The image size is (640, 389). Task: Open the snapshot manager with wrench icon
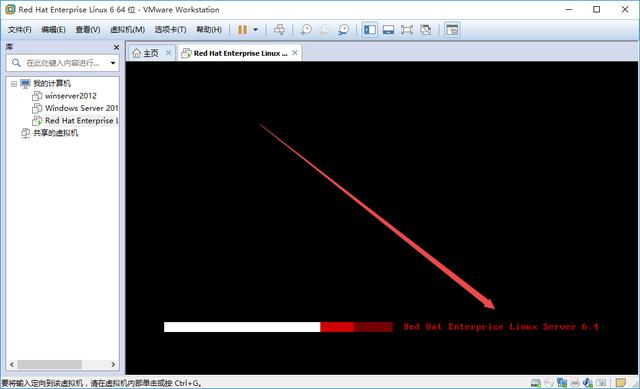pyautogui.click(x=343, y=30)
